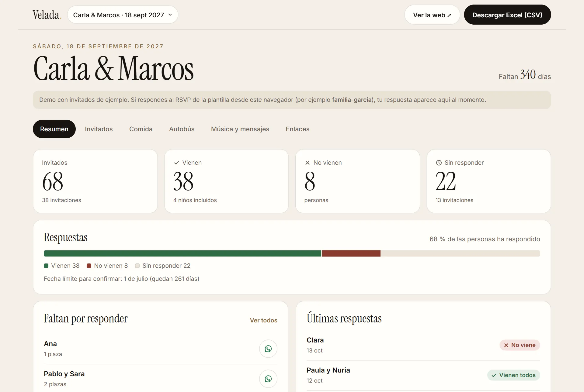Screen dimensions: 584x392
Task: Download the guest list as Excel (CSV)
Action: [507, 15]
